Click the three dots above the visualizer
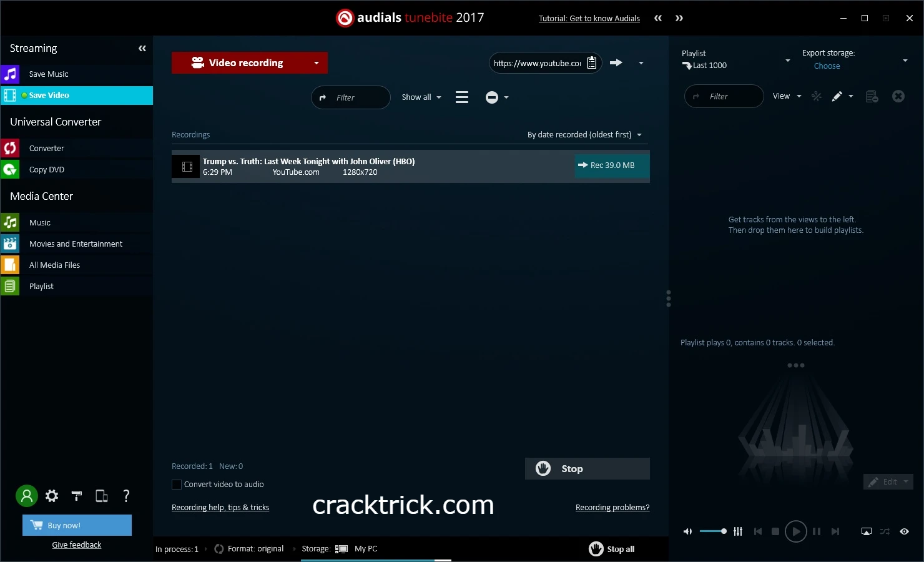This screenshot has height=562, width=924. pyautogui.click(x=796, y=365)
